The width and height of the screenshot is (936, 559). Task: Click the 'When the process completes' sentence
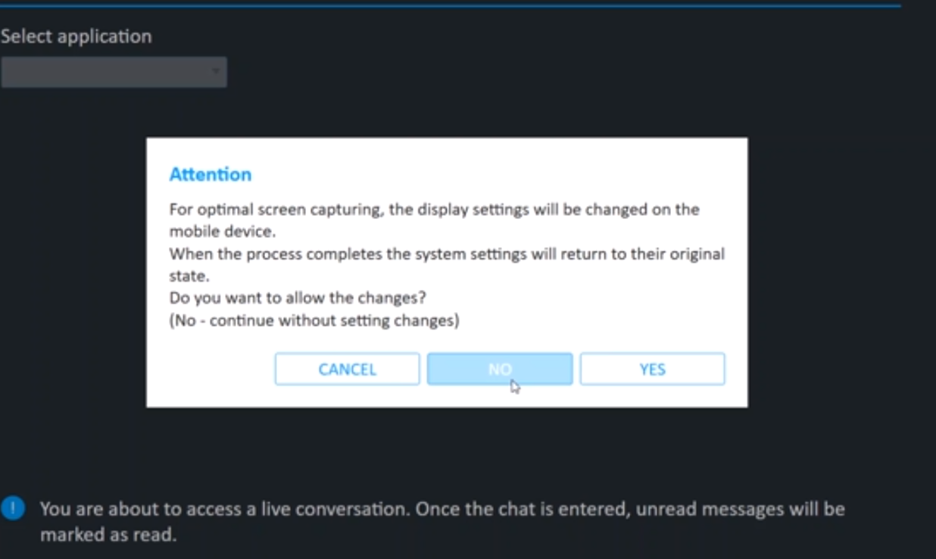pos(447,265)
